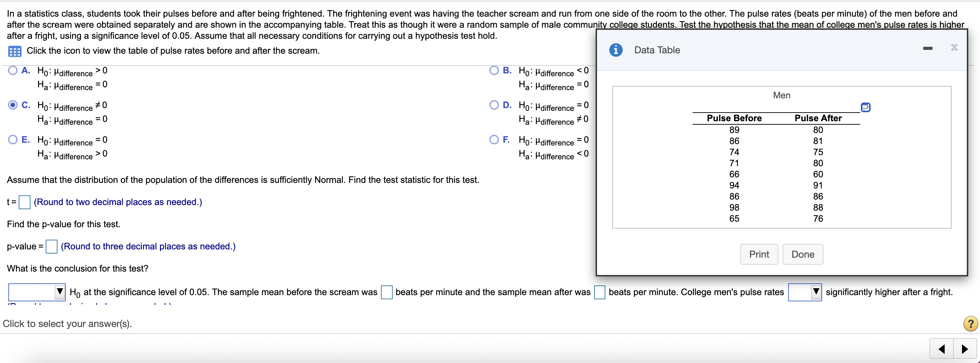Select hypothesis option F
Image resolution: width=980 pixels, height=363 pixels.
pos(494,140)
